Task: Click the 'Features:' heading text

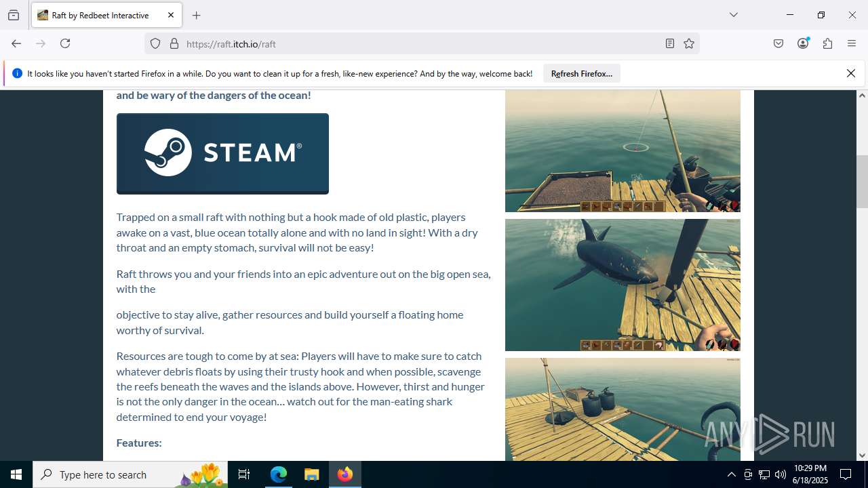Action: (139, 443)
